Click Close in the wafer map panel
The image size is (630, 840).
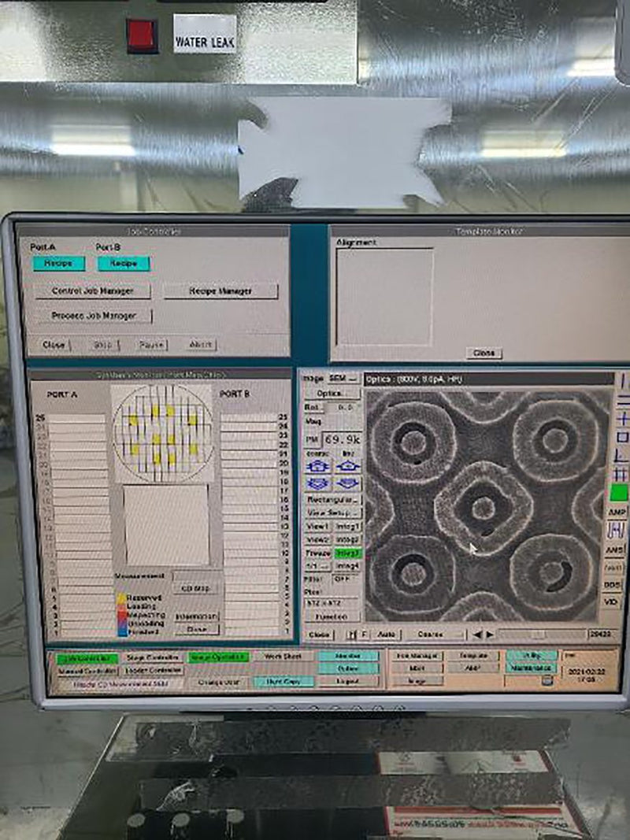(x=197, y=630)
